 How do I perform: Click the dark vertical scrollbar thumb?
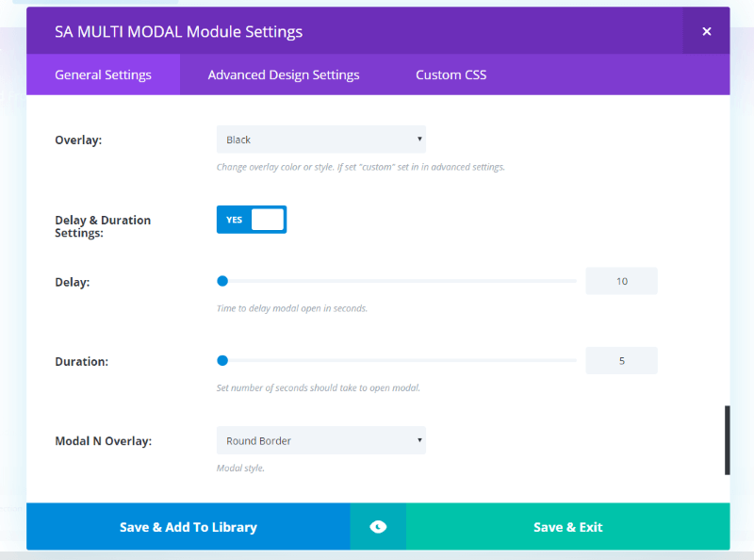[727, 440]
